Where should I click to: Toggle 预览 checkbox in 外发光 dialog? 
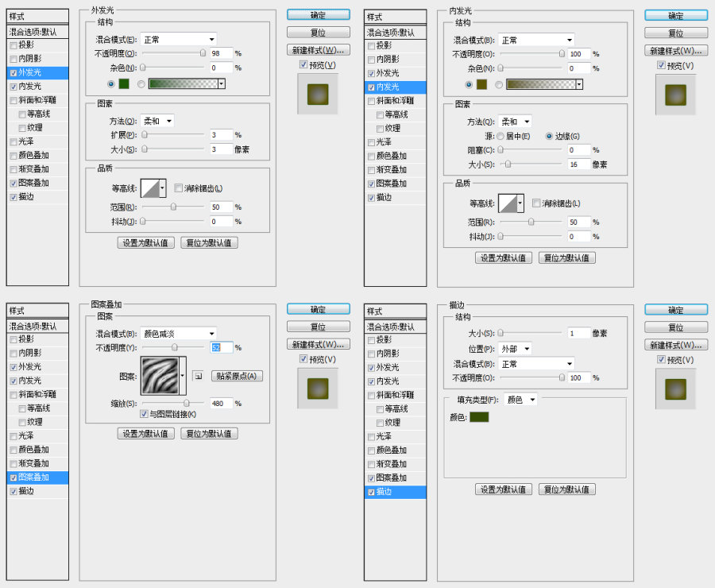point(303,65)
